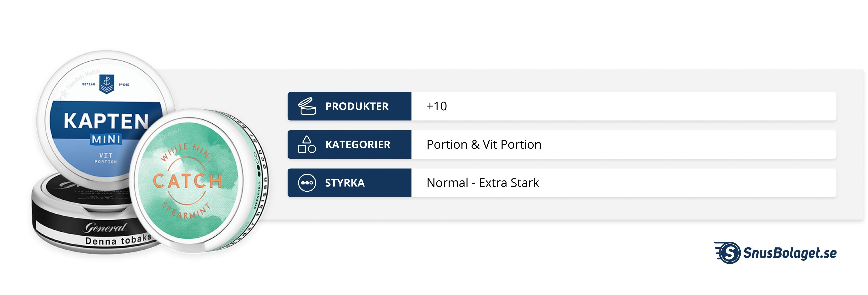Select the KATEGORIER label
Image resolution: width=868 pixels, height=295 pixels.
point(357,144)
